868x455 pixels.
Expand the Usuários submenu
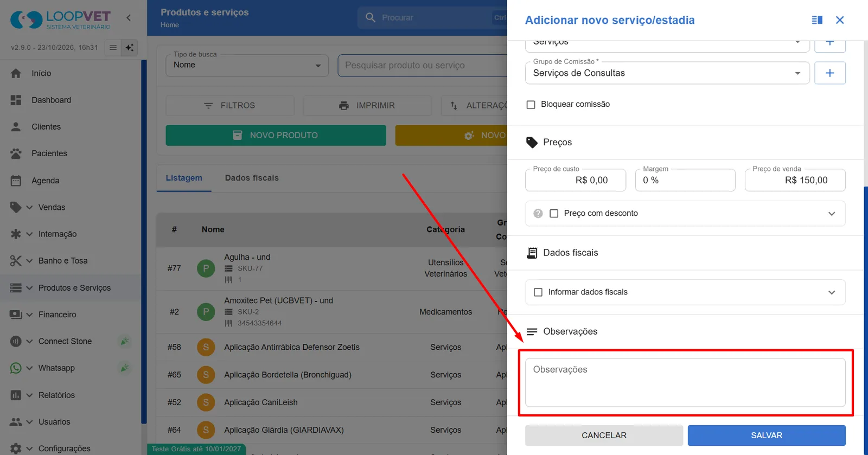(x=29, y=421)
